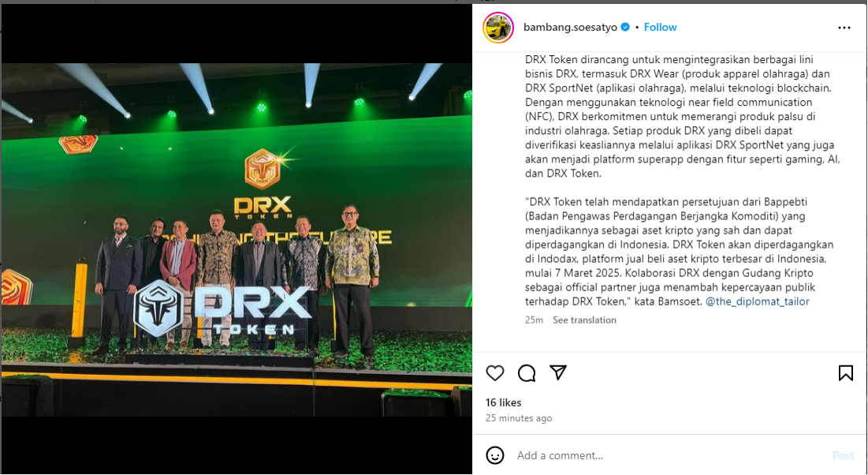Screen dimensions: 868x475
Task: Open bambang.soesatyo's profile picture story
Action: click(x=498, y=27)
